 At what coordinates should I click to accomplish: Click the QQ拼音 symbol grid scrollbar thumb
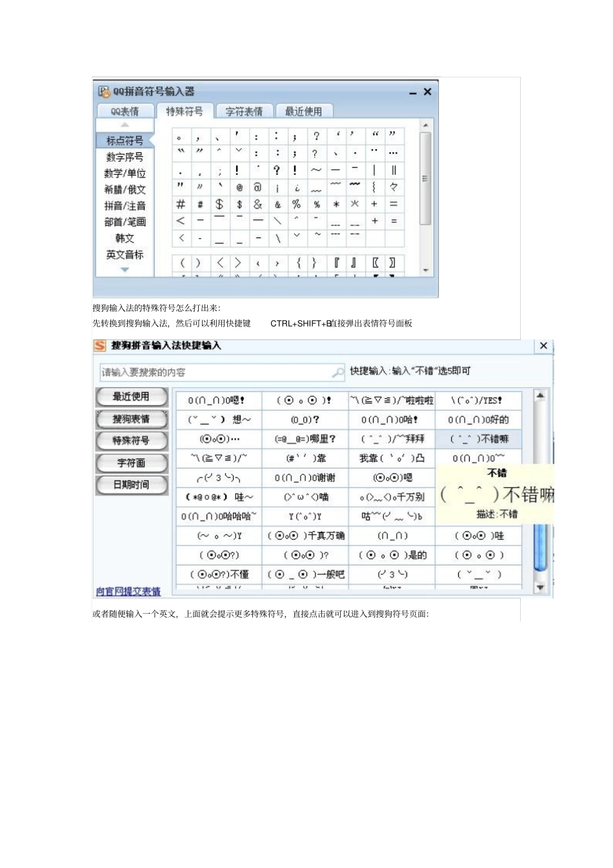tap(425, 178)
